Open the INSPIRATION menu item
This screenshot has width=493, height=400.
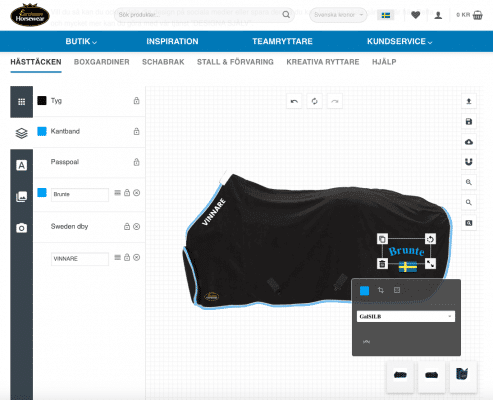pyautogui.click(x=172, y=41)
